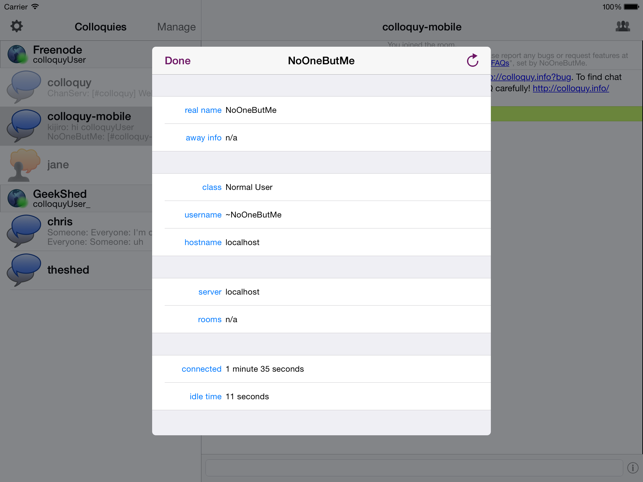The height and width of the screenshot is (482, 643).
Task: Open the colloquy-mobile chat bubble icon
Action: pyautogui.click(x=24, y=126)
